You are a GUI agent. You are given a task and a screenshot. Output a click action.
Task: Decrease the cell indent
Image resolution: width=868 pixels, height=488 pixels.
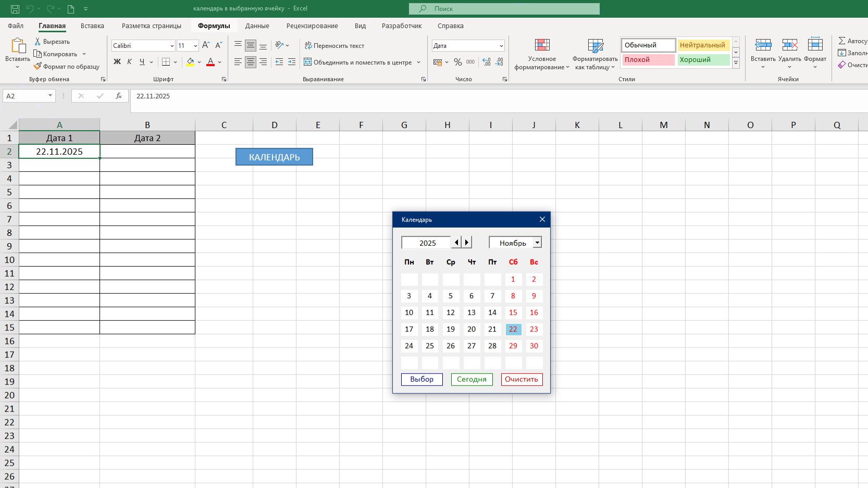click(279, 62)
